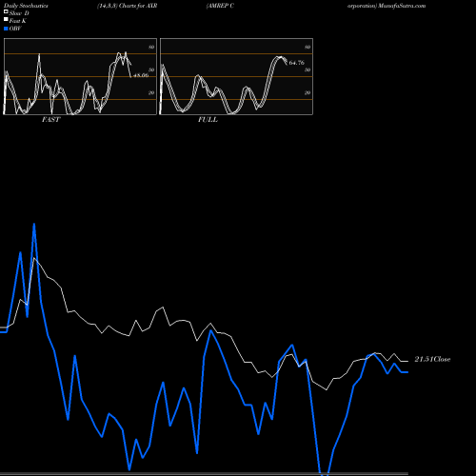Click the 'MunafaSutra.com' watermark title text
This screenshot has width=476, height=476.
(402, 6)
